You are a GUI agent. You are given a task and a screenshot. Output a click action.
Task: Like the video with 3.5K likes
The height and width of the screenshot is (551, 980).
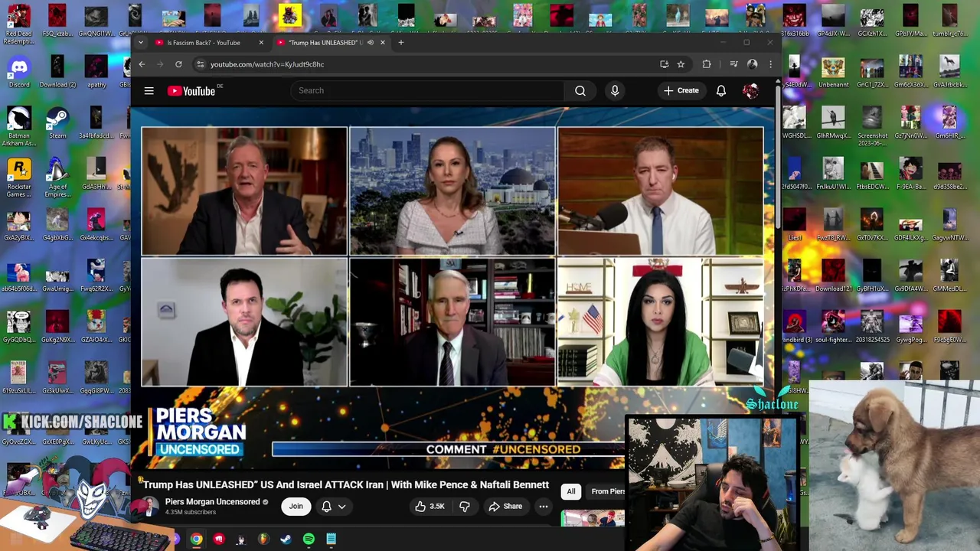coord(430,506)
